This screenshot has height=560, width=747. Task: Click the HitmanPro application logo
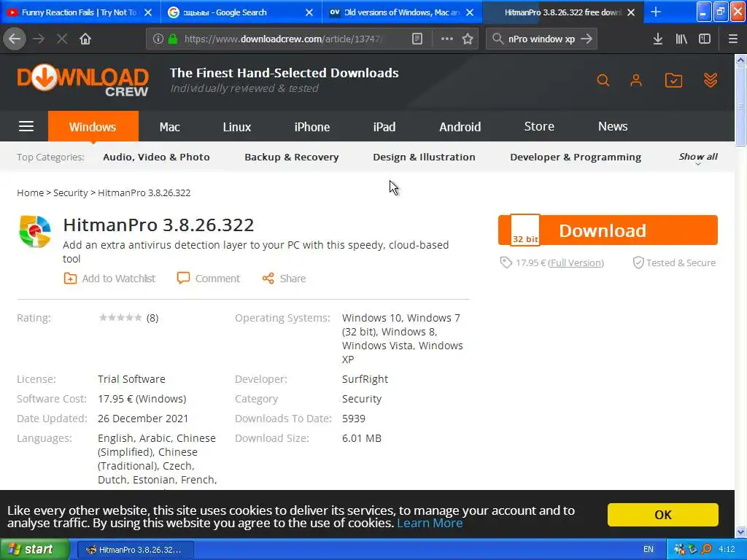tap(35, 231)
